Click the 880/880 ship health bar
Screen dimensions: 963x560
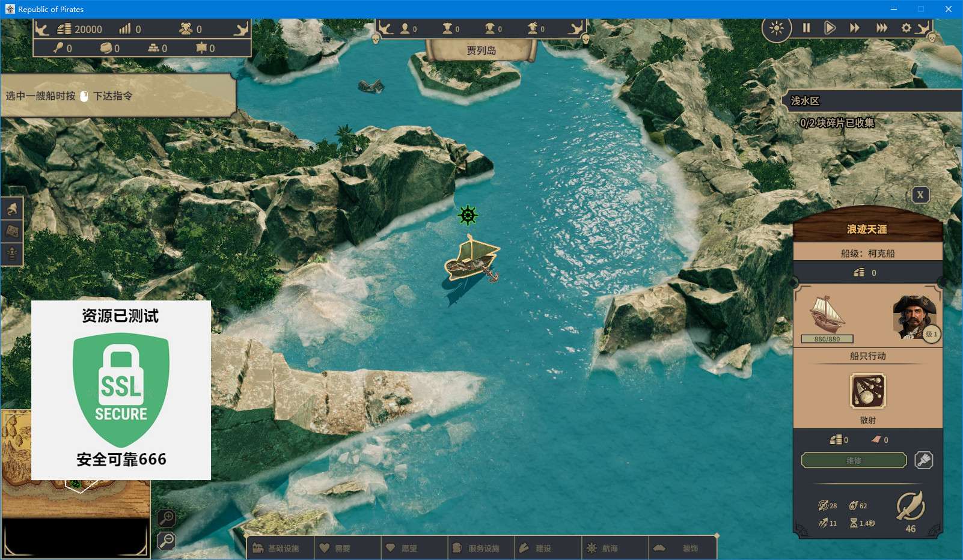(x=827, y=339)
